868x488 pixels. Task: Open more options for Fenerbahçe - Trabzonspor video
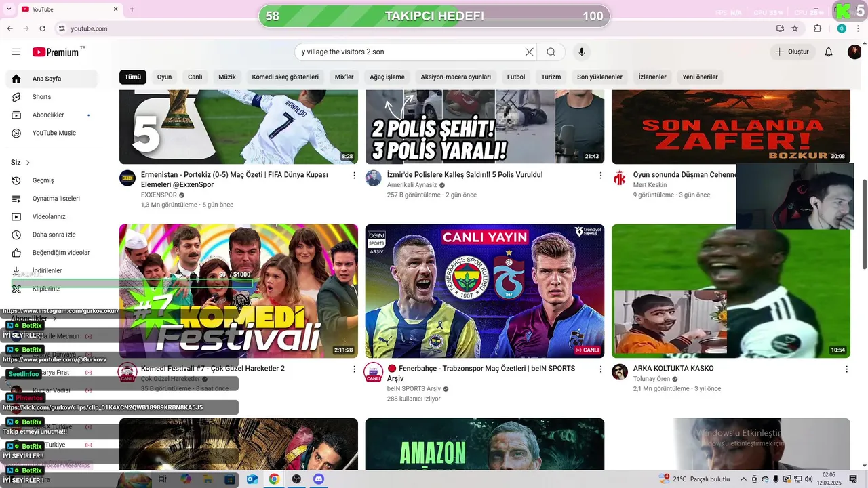600,369
